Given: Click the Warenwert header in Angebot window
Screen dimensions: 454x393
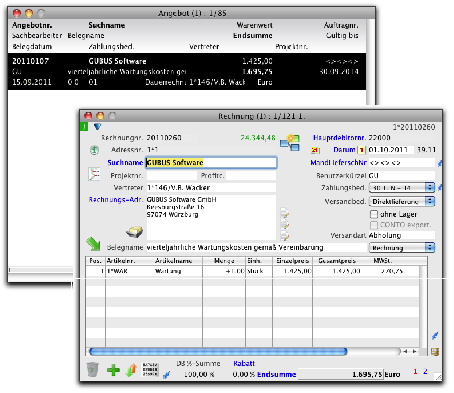Looking at the screenshot, I should coord(255,25).
